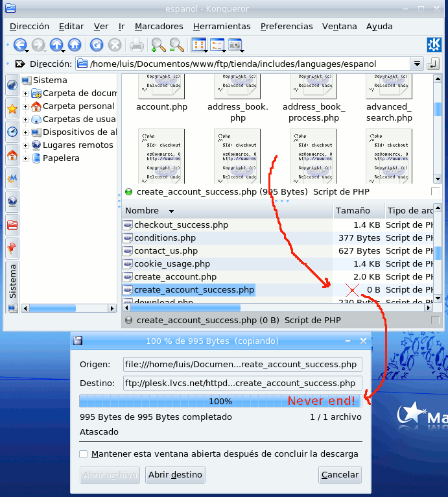Viewport: 448px width, 497px height.
Task: Open the Dirección address history dropdown
Action: click(417, 64)
